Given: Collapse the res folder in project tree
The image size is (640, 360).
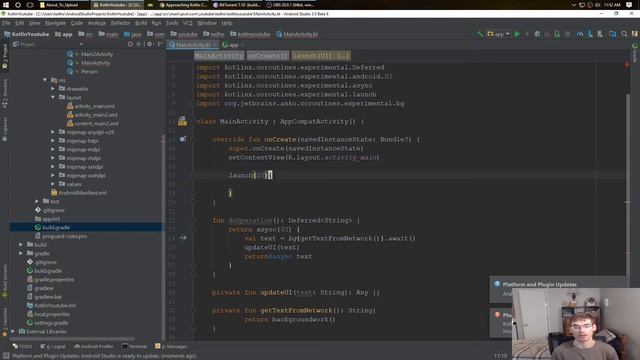Looking at the screenshot, I should click(45, 80).
